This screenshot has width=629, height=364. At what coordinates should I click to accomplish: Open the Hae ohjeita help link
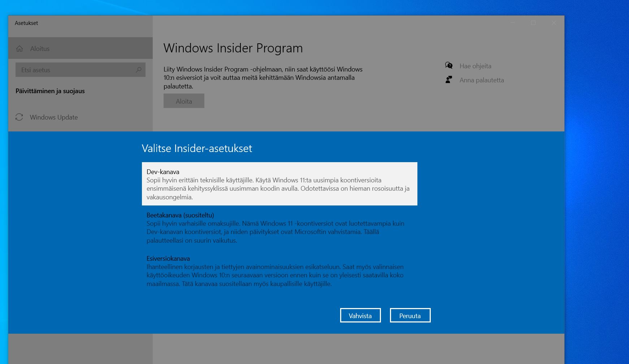pyautogui.click(x=475, y=66)
